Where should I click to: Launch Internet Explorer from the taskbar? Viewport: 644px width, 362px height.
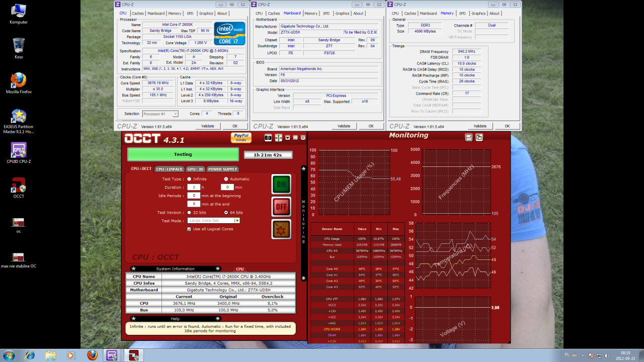(x=30, y=355)
